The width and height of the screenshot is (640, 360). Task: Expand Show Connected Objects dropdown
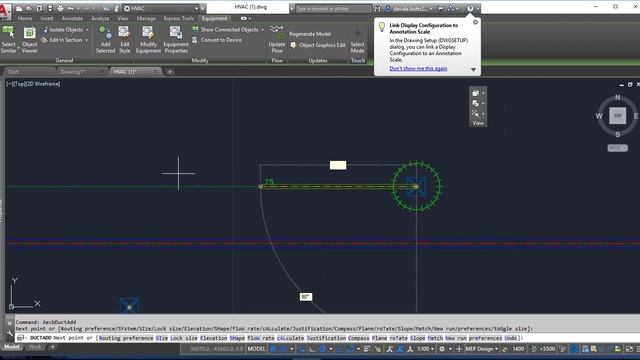tap(262, 30)
